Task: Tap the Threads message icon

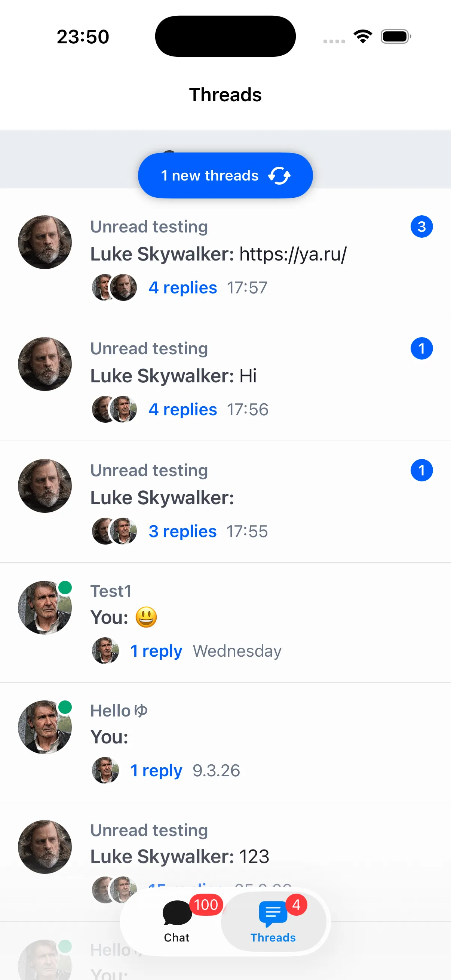Action: tap(273, 913)
